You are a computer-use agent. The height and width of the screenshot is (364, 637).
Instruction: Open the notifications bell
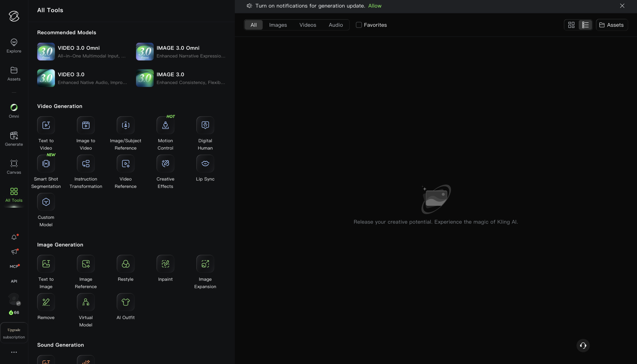click(x=14, y=237)
